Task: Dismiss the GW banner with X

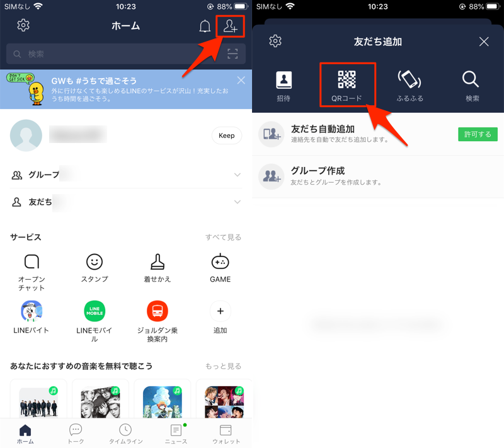Action: tap(241, 80)
